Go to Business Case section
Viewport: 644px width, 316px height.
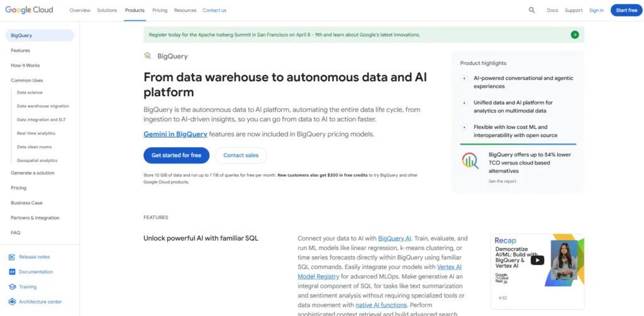26,203
